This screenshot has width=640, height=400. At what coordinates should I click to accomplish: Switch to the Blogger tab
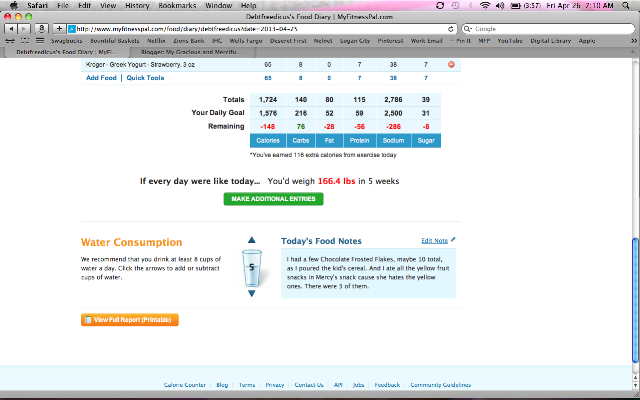click(191, 52)
